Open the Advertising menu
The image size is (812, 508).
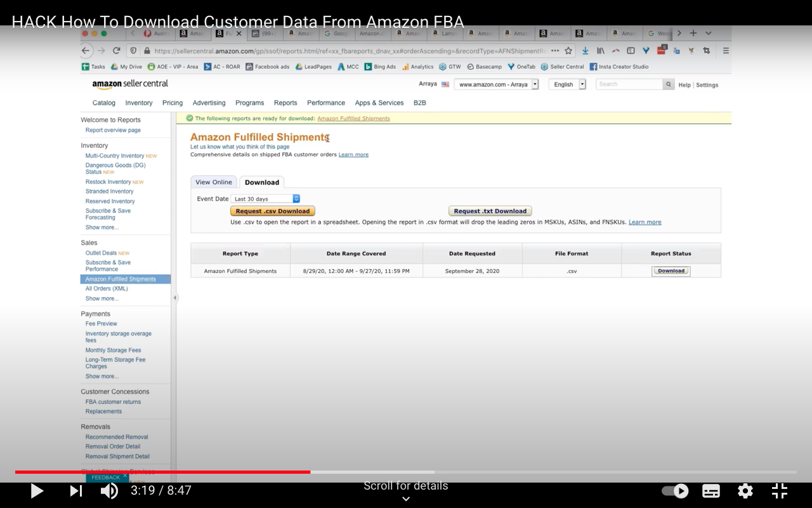[x=209, y=103]
